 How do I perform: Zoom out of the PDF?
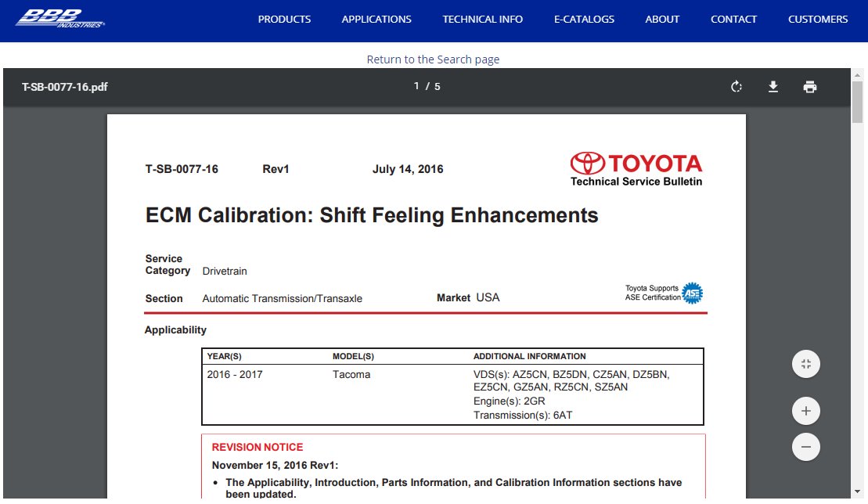[806, 447]
